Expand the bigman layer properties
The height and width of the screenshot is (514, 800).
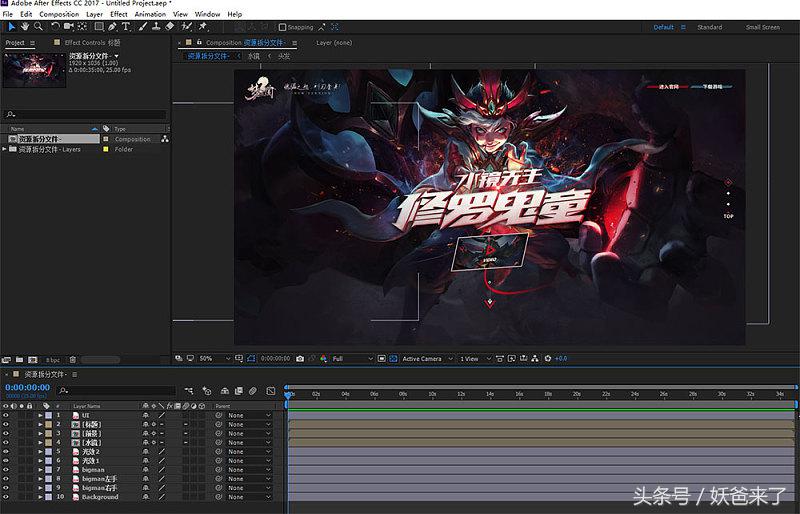click(41, 469)
